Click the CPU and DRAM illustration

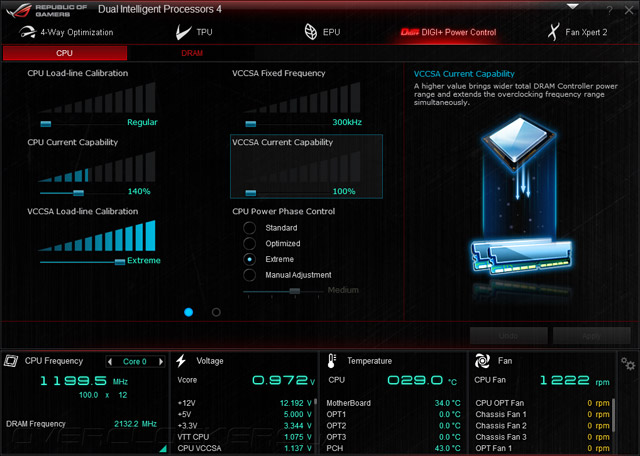521,196
